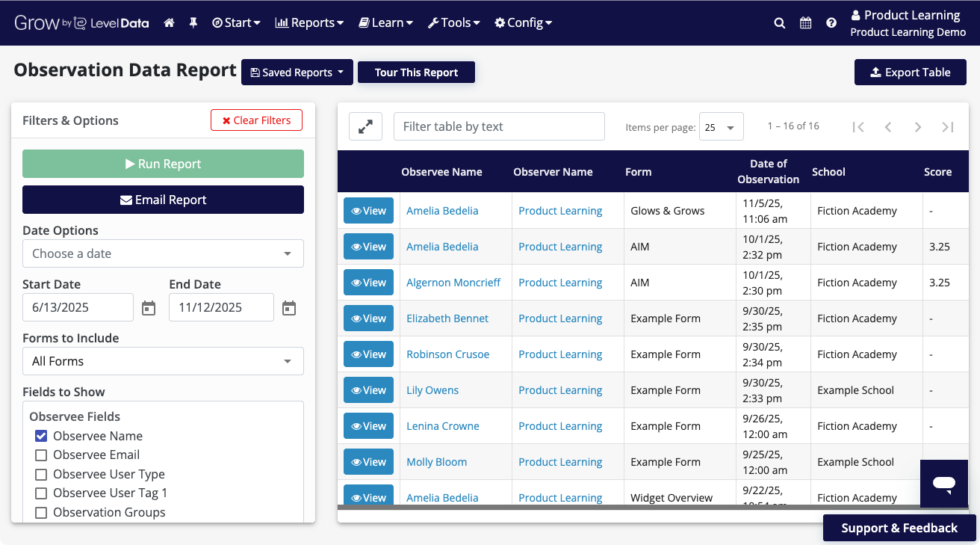
Task: View Amelia Bedelia Glows & Grows observation
Action: point(368,211)
